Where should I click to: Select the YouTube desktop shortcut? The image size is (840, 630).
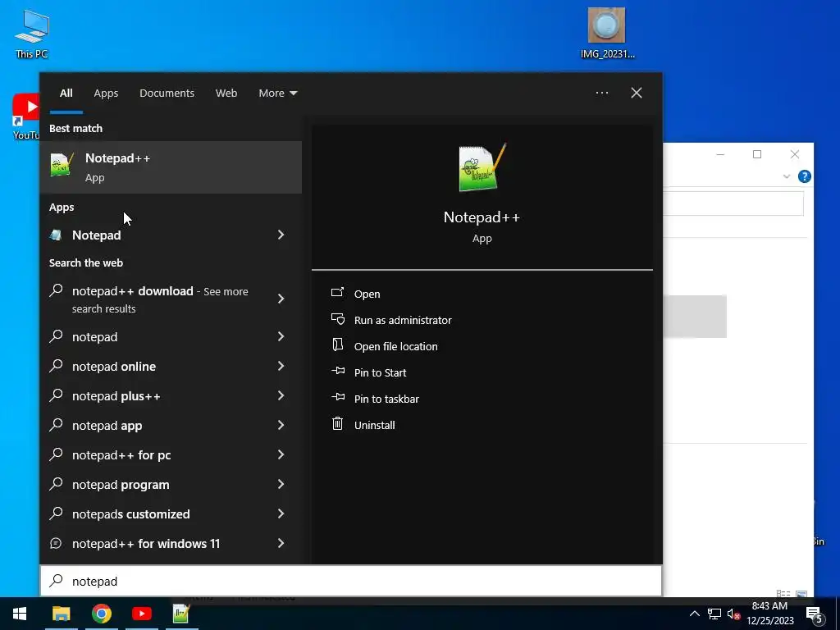(x=25, y=116)
